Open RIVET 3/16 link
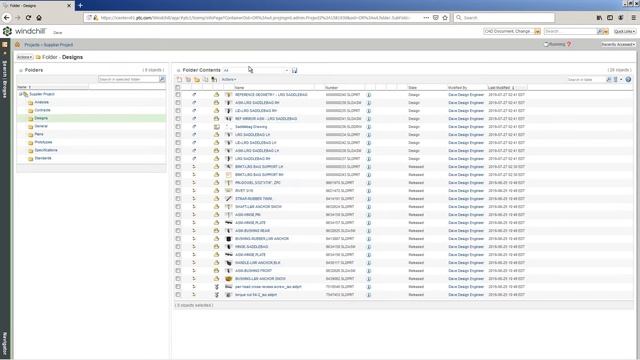This screenshot has height=360, width=640. (244, 191)
